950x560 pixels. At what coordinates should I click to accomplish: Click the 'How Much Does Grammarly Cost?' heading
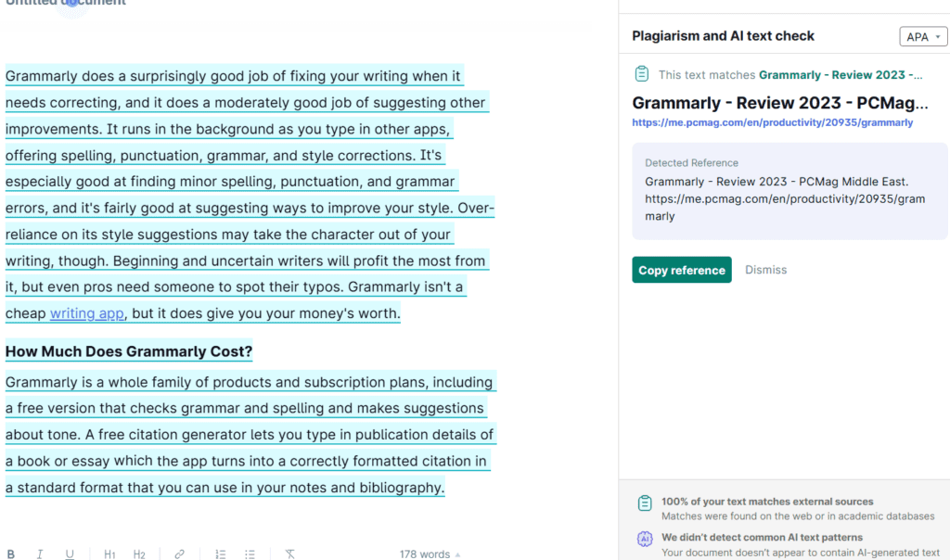[x=129, y=352]
